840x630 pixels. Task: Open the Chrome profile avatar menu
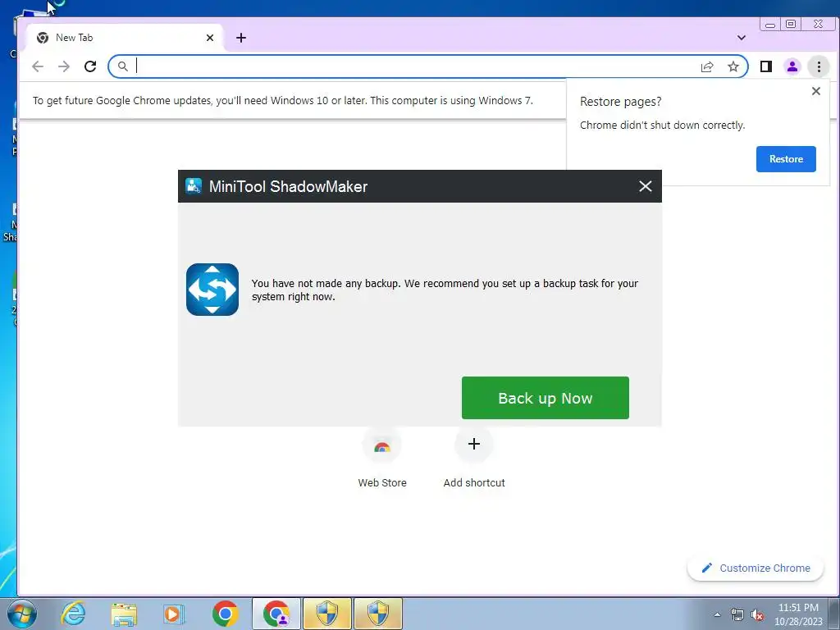click(792, 66)
